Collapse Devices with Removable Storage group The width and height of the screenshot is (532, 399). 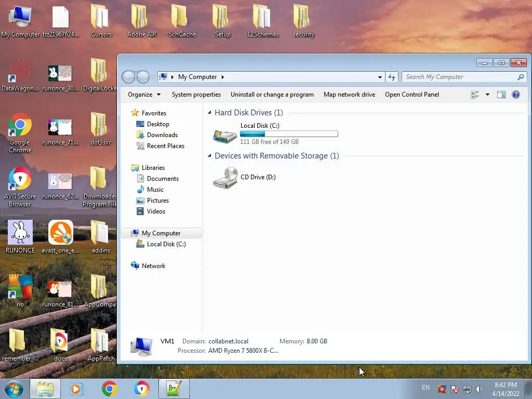pos(209,155)
